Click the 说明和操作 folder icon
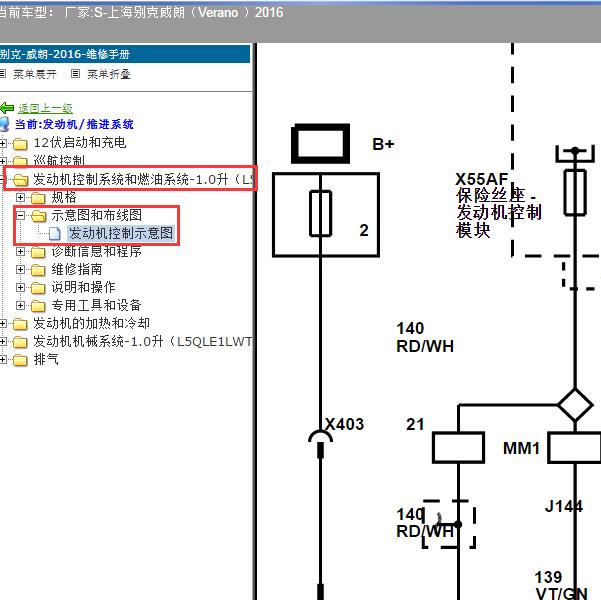Screen dimensions: 601x600 38,288
